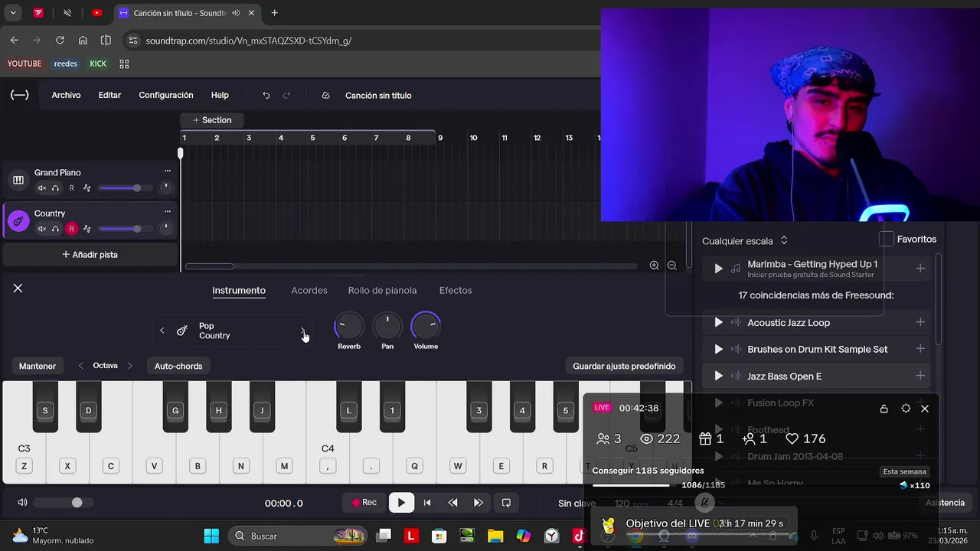The height and width of the screenshot is (551, 980).
Task: Open automation for Country track
Action: (87, 229)
